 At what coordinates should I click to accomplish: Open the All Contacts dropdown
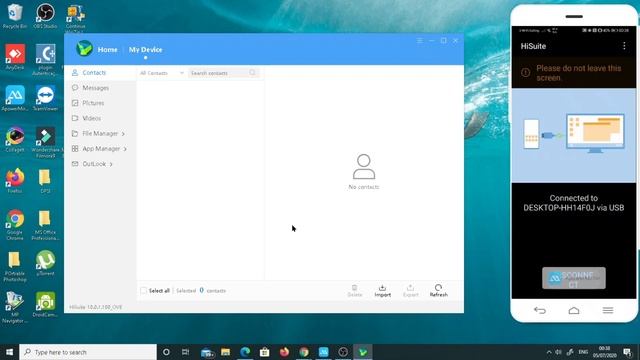click(162, 73)
